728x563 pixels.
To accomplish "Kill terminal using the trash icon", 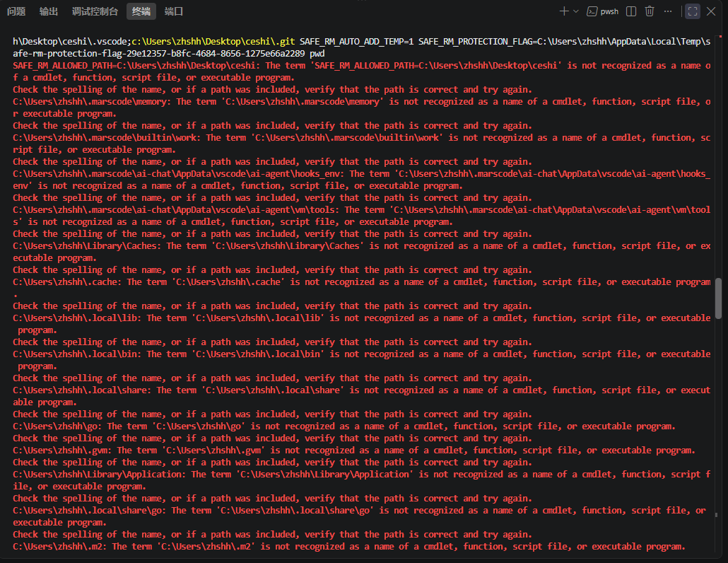I will pos(650,11).
